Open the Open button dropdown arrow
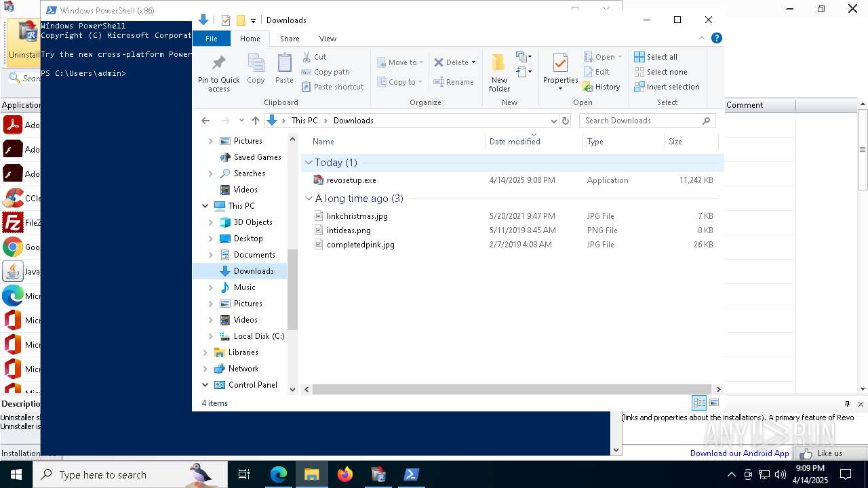Image resolution: width=868 pixels, height=488 pixels. [x=620, y=57]
